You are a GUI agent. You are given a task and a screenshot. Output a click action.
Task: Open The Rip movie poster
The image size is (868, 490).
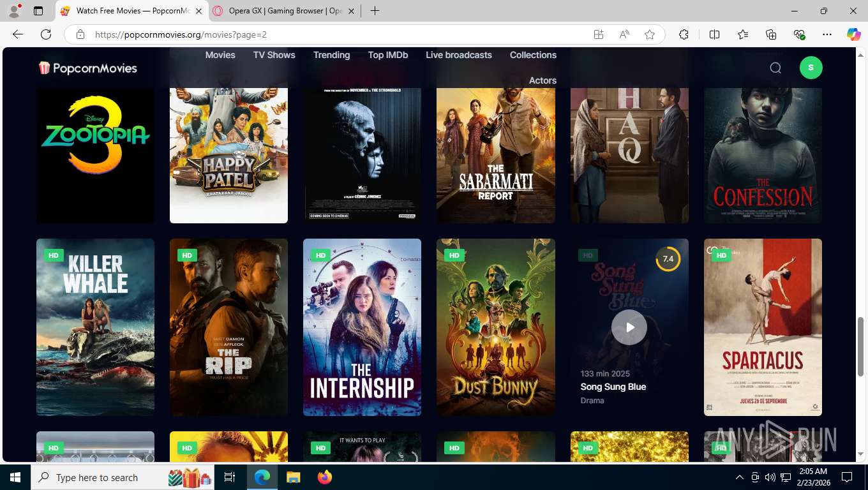coord(228,327)
